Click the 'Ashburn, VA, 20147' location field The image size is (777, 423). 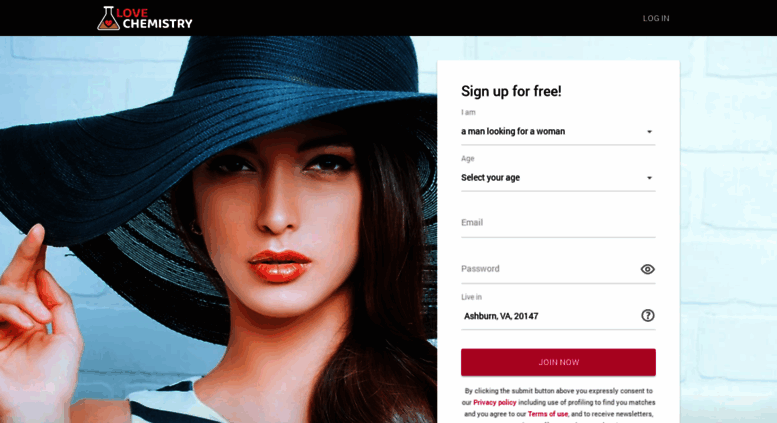click(550, 316)
